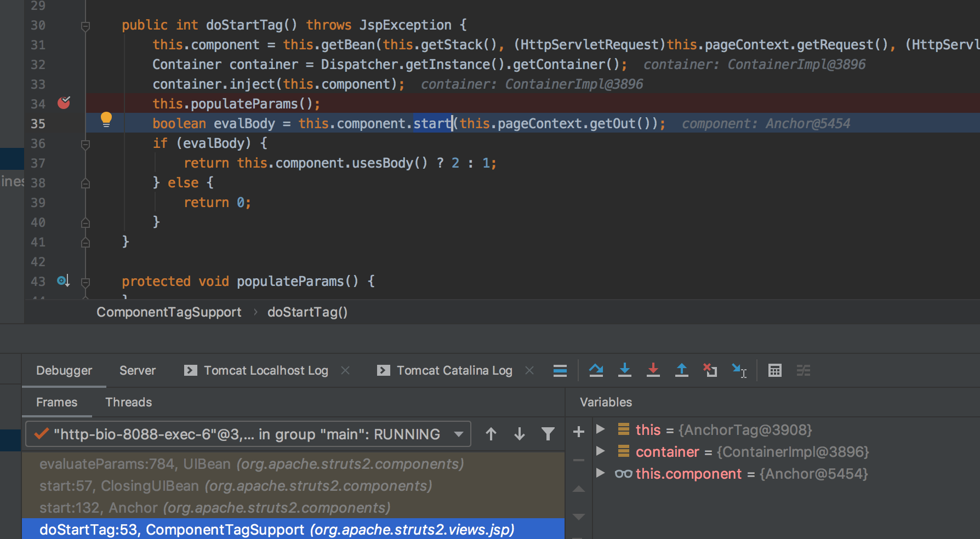Click Drop Frame icon
The width and height of the screenshot is (980, 539).
pyautogui.click(x=710, y=371)
